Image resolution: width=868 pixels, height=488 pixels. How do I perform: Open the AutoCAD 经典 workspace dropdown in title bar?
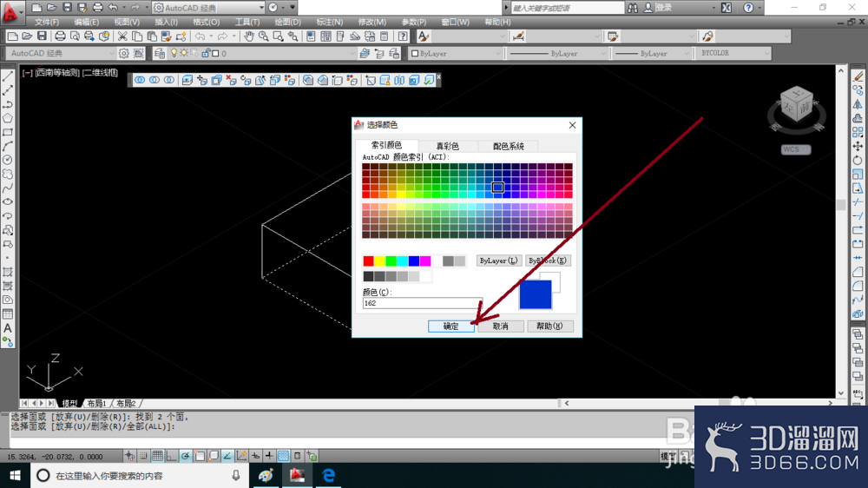tap(208, 8)
